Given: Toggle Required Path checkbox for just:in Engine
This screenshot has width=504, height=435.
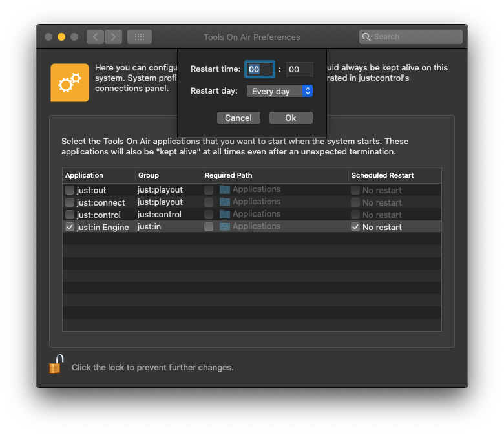Looking at the screenshot, I should [209, 227].
